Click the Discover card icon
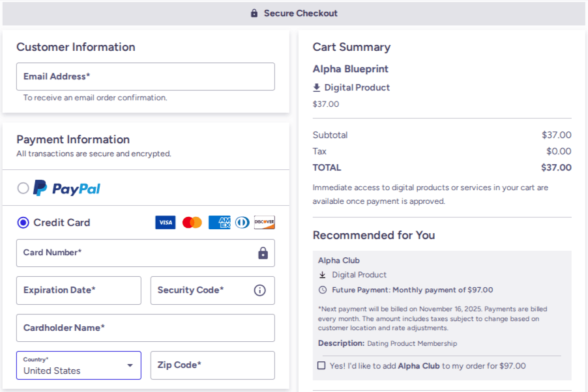The width and height of the screenshot is (588, 392). coord(264,223)
